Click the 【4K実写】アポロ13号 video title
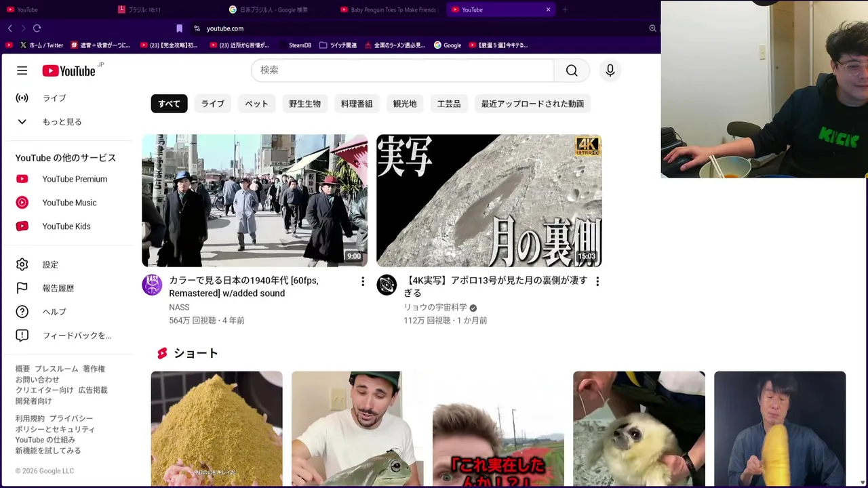 coord(496,287)
